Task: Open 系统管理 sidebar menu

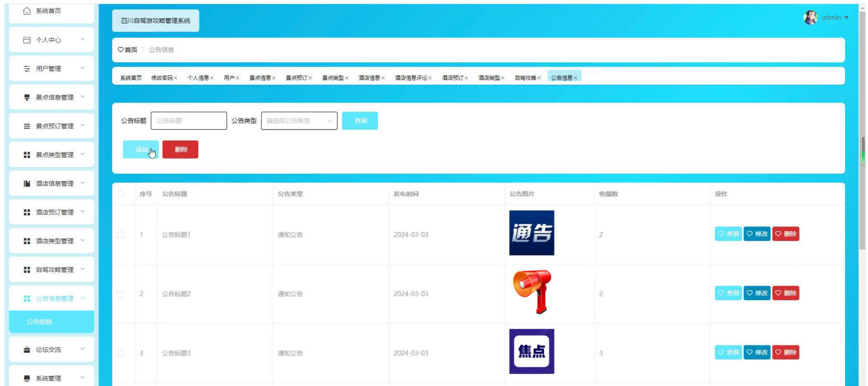Action: [52, 378]
